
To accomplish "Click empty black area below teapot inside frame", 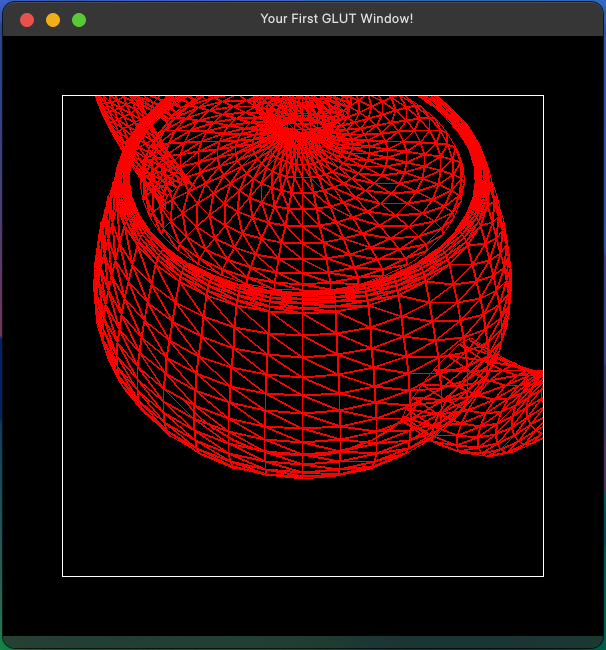I will pos(300,530).
